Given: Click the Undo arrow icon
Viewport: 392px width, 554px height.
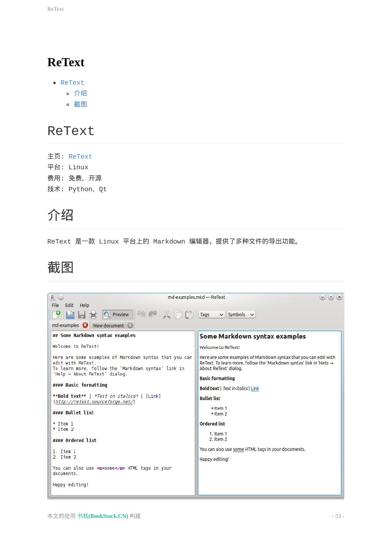Looking at the screenshot, I should point(141,314).
